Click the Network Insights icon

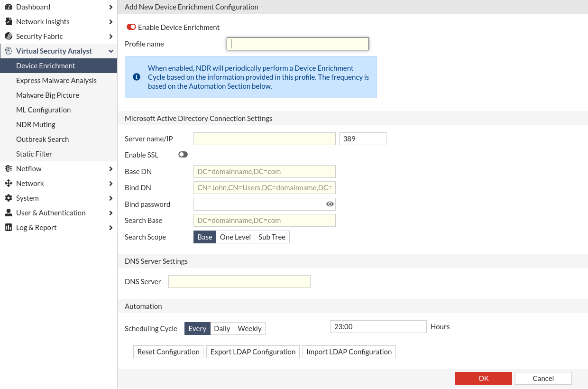point(9,22)
